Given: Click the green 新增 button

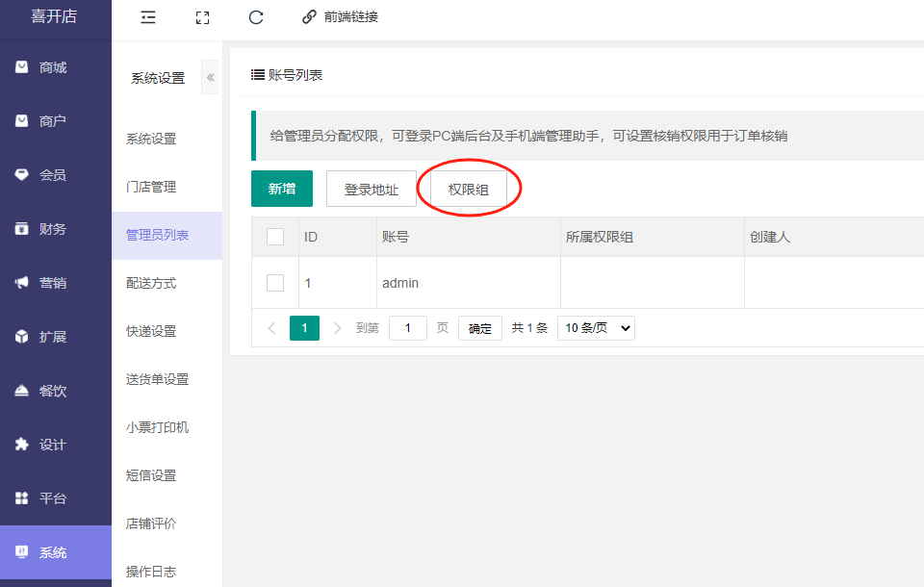Looking at the screenshot, I should (282, 189).
